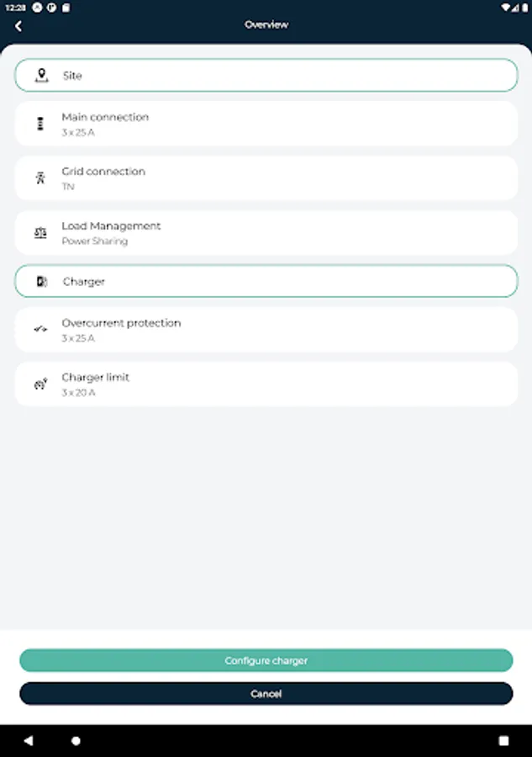Open Charger limit 3 x 20 A row
This screenshot has height=757, width=532.
[x=266, y=384]
